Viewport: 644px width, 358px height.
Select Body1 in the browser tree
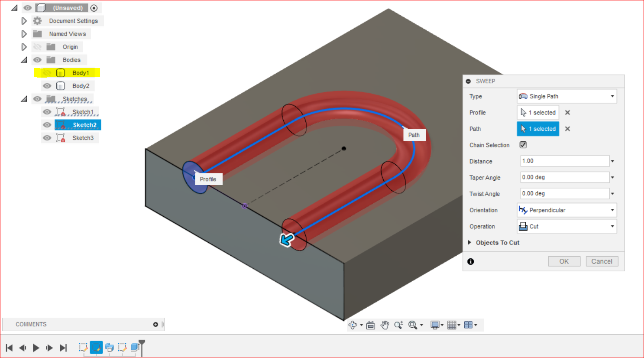(x=81, y=73)
